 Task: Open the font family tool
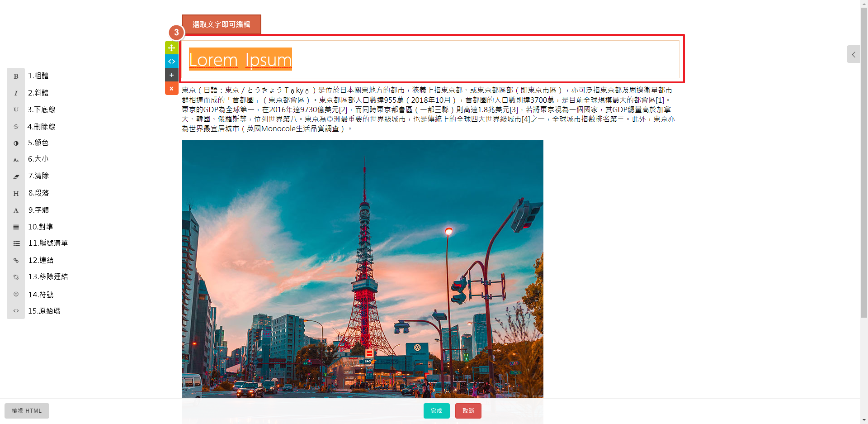(x=16, y=210)
